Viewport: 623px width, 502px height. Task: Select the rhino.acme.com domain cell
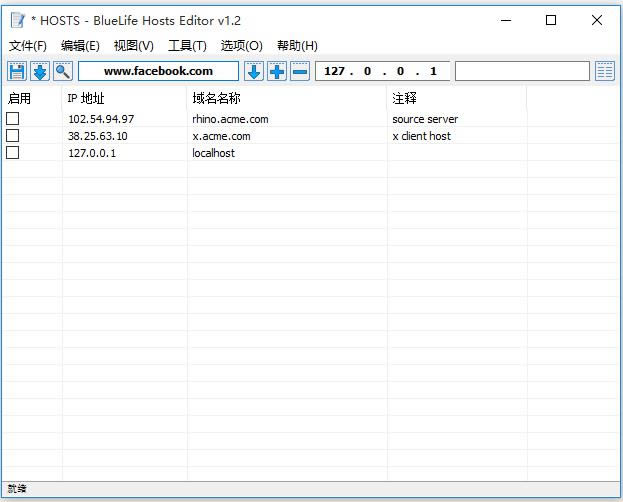pos(230,119)
